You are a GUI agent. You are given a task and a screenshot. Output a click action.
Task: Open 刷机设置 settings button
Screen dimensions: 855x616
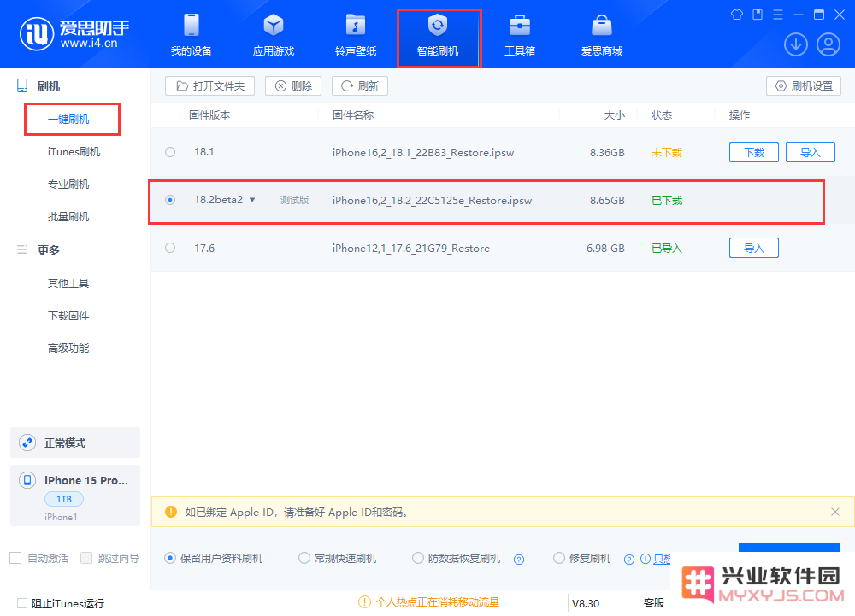click(804, 86)
